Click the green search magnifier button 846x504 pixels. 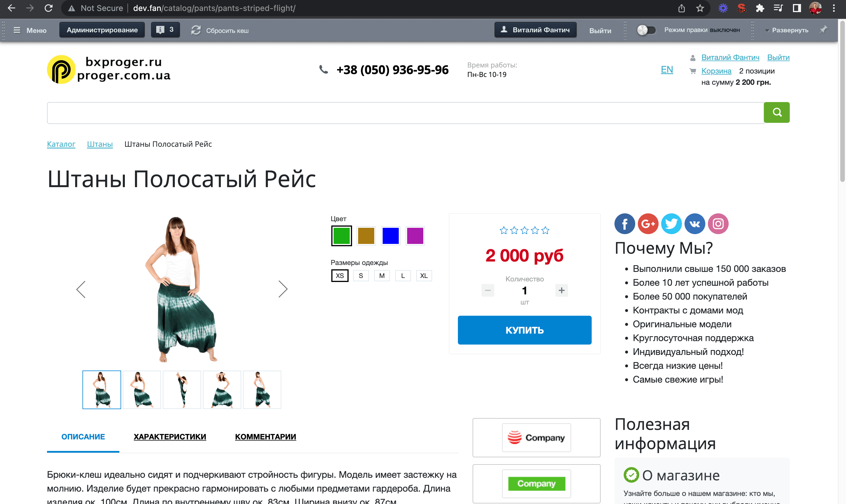pyautogui.click(x=777, y=112)
